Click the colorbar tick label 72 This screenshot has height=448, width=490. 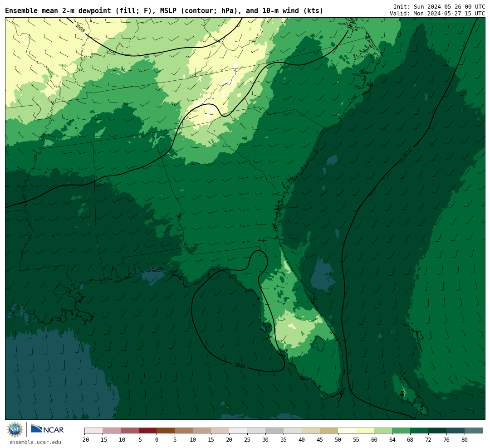click(428, 439)
